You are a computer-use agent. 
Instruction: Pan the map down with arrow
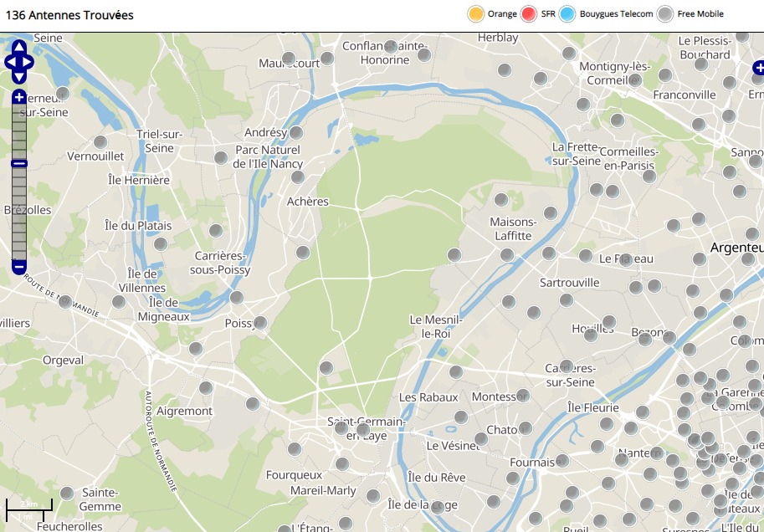point(19,76)
